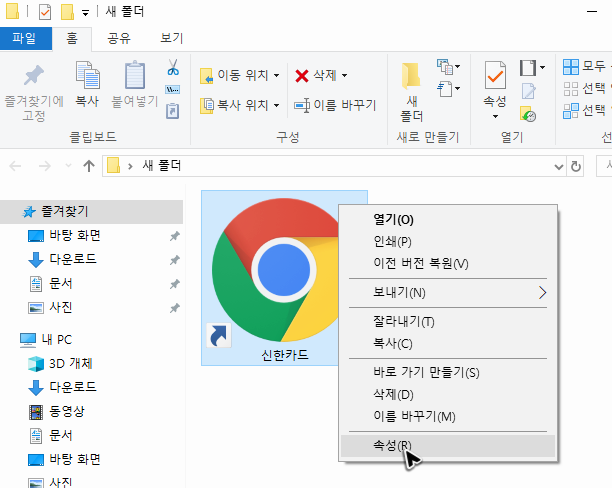
Task: Click the new folder icon in title bar
Action: point(68,12)
